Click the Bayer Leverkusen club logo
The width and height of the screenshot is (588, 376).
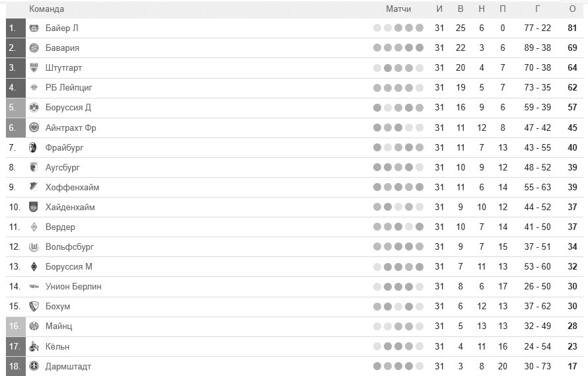pyautogui.click(x=34, y=28)
